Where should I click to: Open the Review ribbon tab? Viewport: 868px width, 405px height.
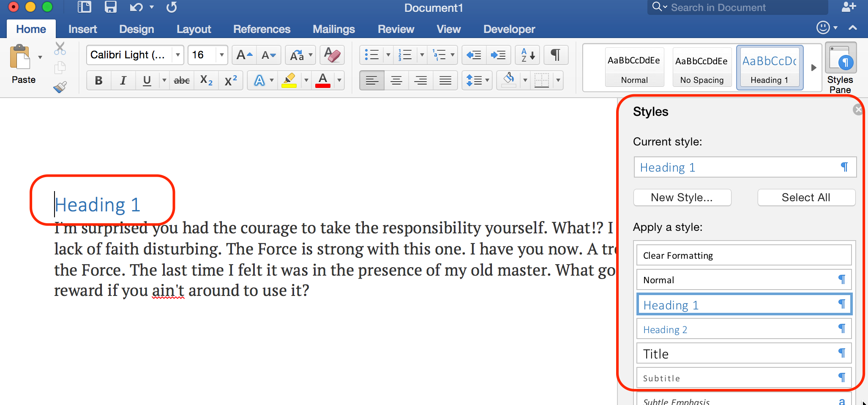click(x=396, y=29)
